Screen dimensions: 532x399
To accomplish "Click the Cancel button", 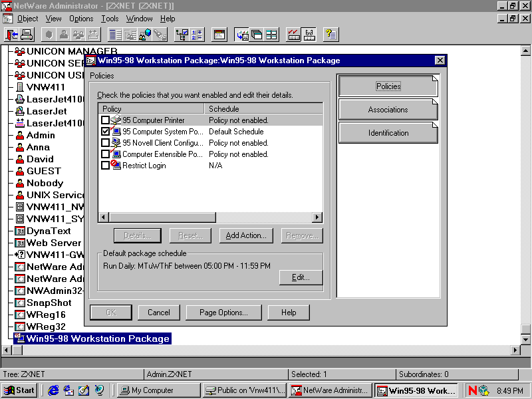I will (x=159, y=313).
